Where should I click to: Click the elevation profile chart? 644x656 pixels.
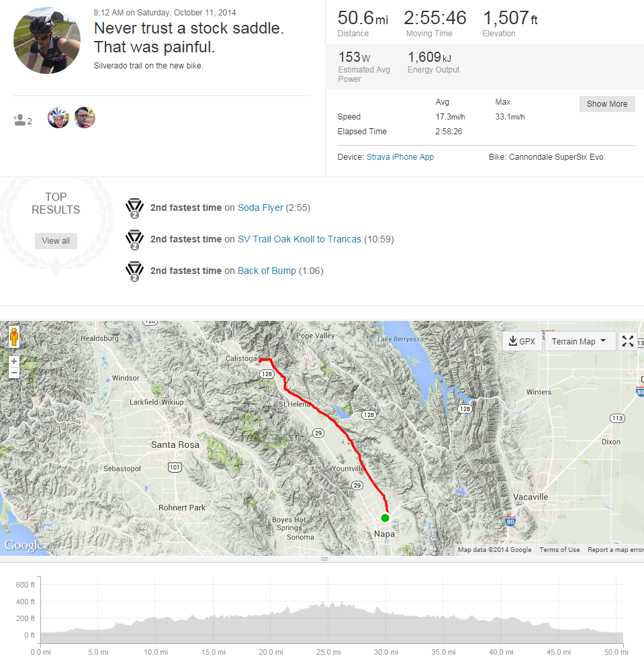click(x=332, y=618)
